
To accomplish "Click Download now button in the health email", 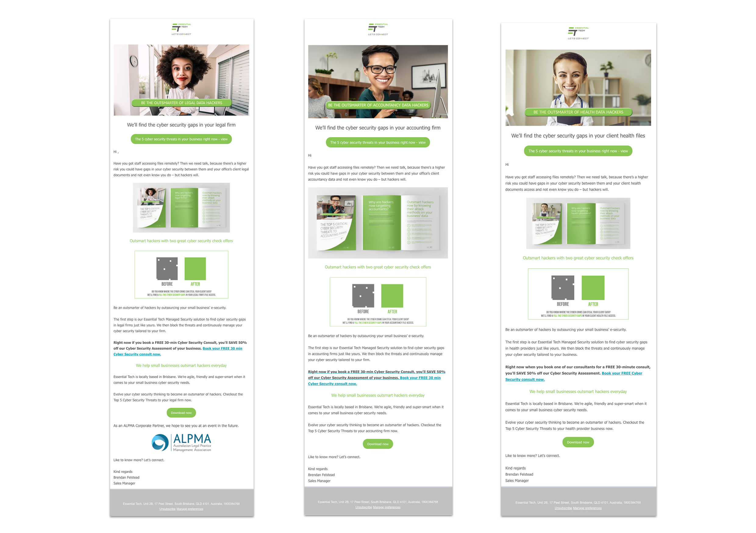I will pyautogui.click(x=578, y=444).
